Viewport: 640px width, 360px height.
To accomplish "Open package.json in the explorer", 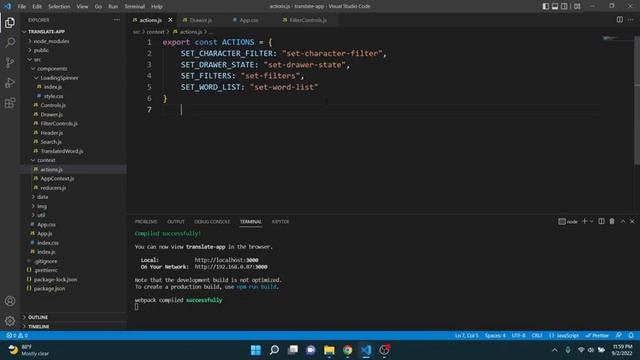I will point(49,289).
